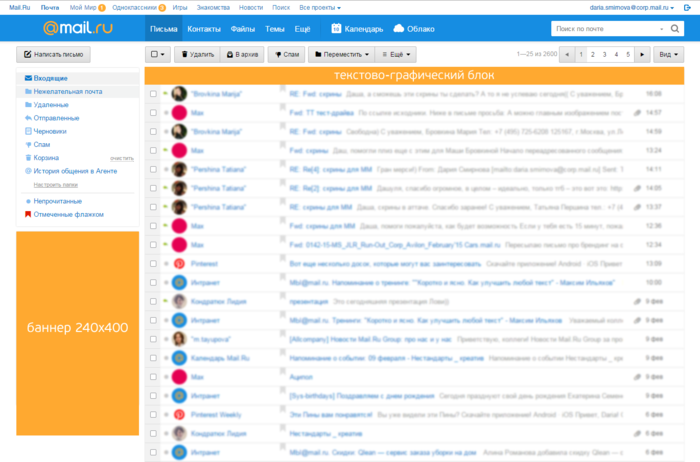Click the Написать письмо button

pyautogui.click(x=54, y=54)
